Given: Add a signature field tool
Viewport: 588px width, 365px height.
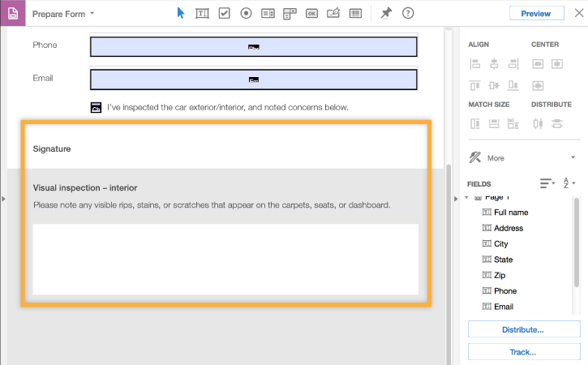Looking at the screenshot, I should pyautogui.click(x=333, y=13).
